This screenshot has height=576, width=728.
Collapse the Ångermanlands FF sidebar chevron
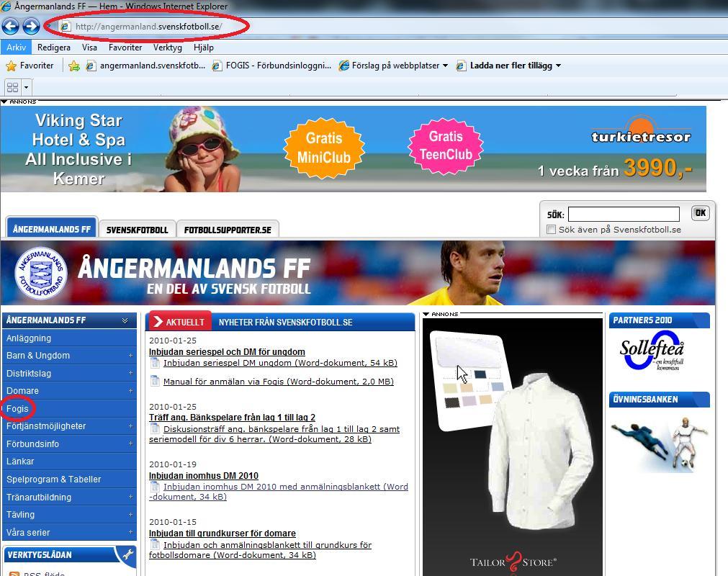(125, 320)
